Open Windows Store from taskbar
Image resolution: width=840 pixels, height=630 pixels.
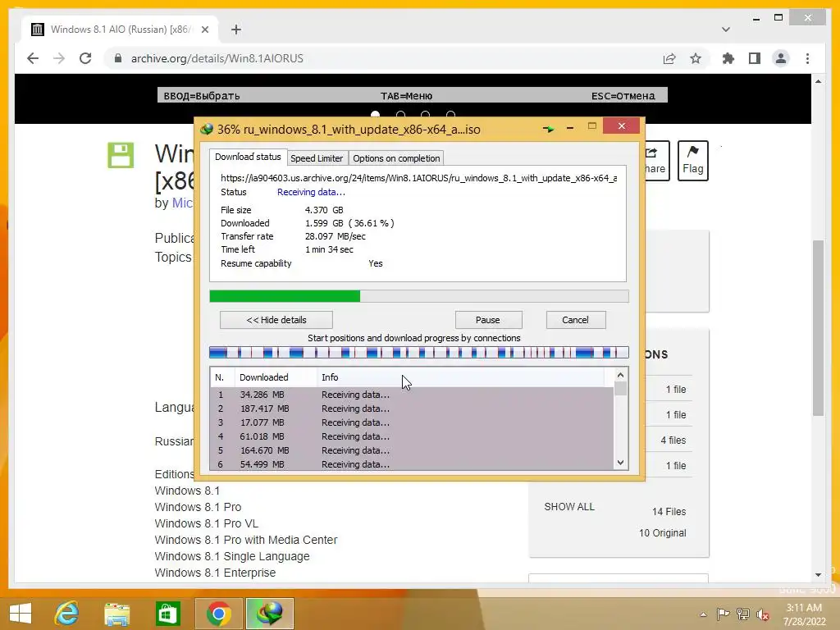point(167,614)
